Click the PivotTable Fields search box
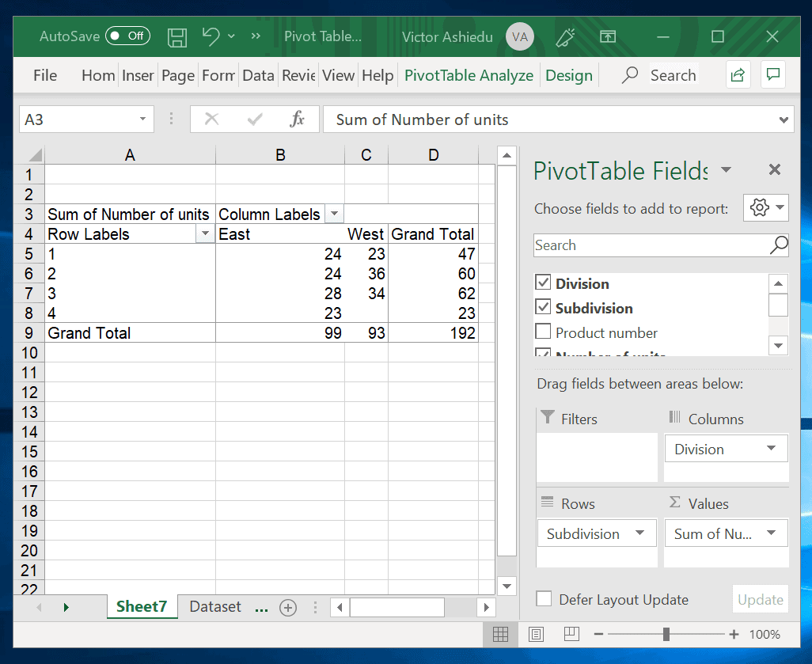Screen dimensions: 812x664 tap(652, 245)
